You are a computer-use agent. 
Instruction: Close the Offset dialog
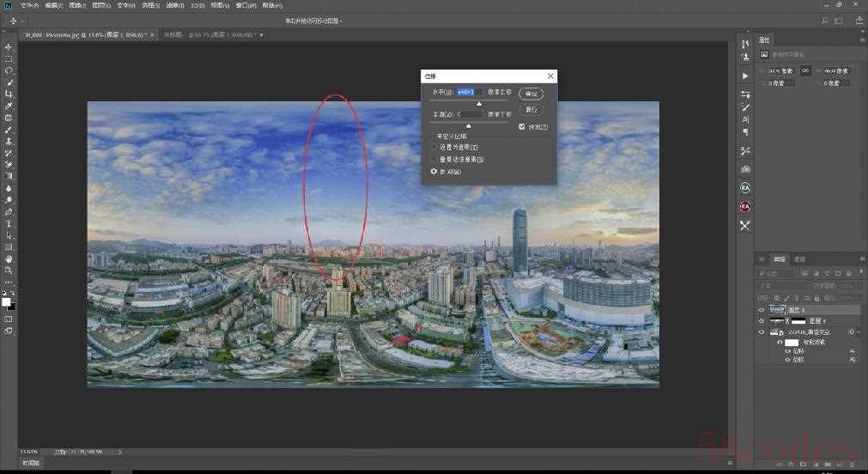click(x=550, y=76)
